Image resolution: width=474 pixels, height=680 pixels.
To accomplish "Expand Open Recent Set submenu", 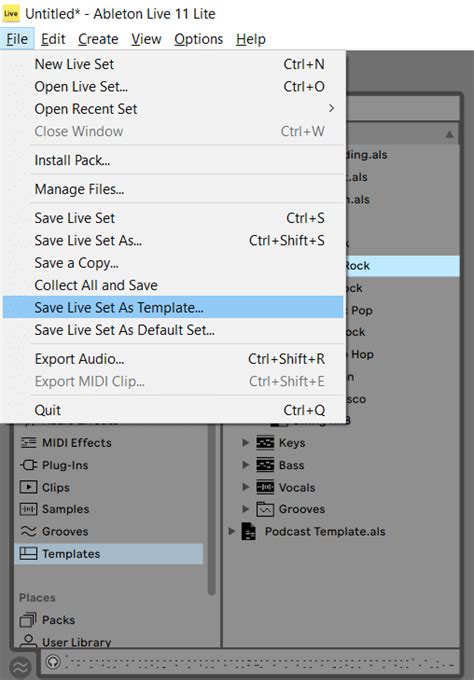I will [173, 109].
